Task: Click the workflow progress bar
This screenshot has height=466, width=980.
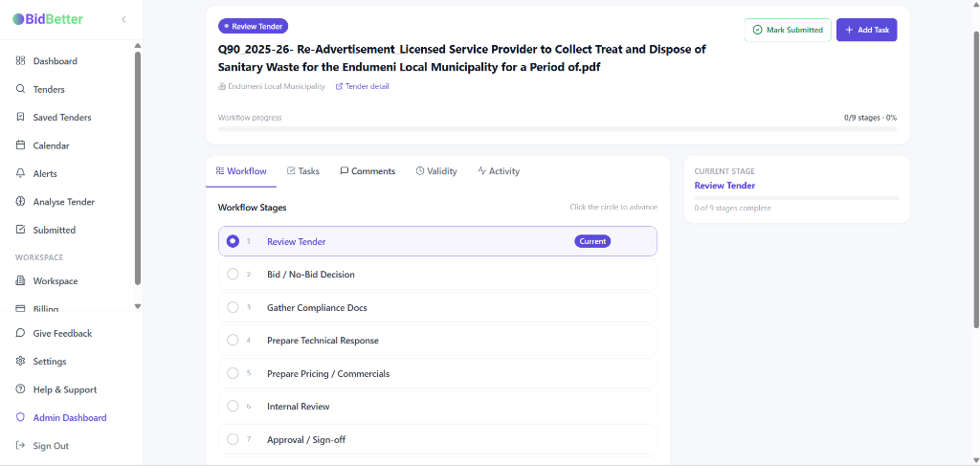Action: pos(558,128)
